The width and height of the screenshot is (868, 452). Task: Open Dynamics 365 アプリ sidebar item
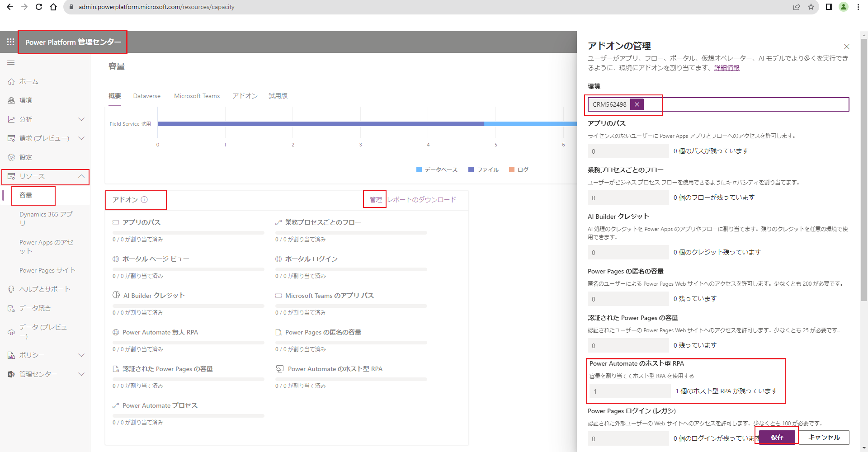(x=45, y=219)
